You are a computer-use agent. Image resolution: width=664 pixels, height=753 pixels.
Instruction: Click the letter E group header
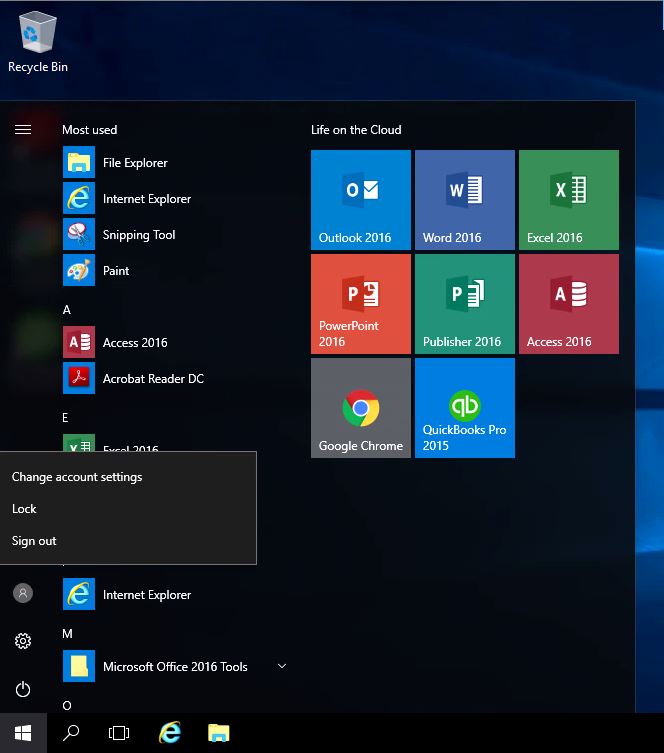(x=65, y=418)
